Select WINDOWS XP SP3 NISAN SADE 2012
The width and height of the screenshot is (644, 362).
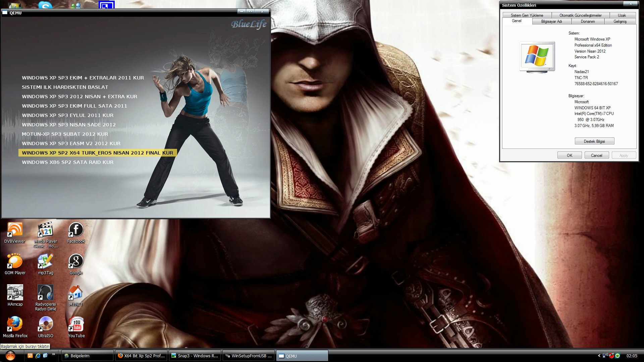pyautogui.click(x=69, y=125)
